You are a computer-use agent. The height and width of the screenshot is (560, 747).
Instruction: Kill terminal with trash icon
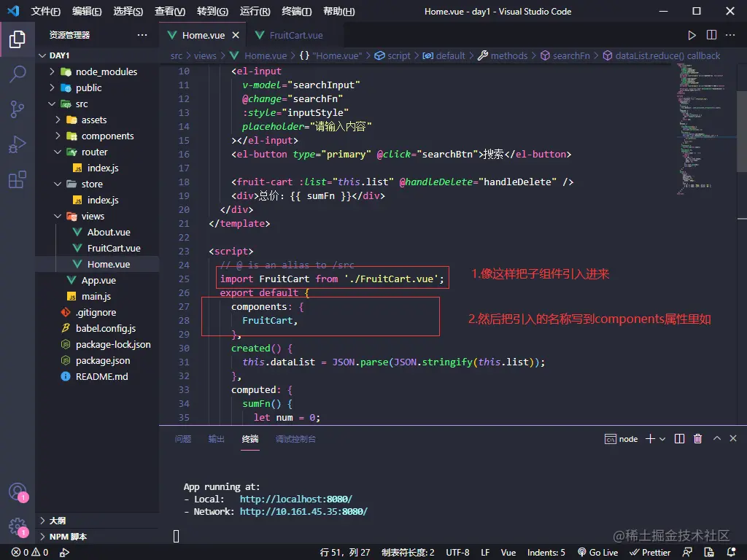(697, 438)
